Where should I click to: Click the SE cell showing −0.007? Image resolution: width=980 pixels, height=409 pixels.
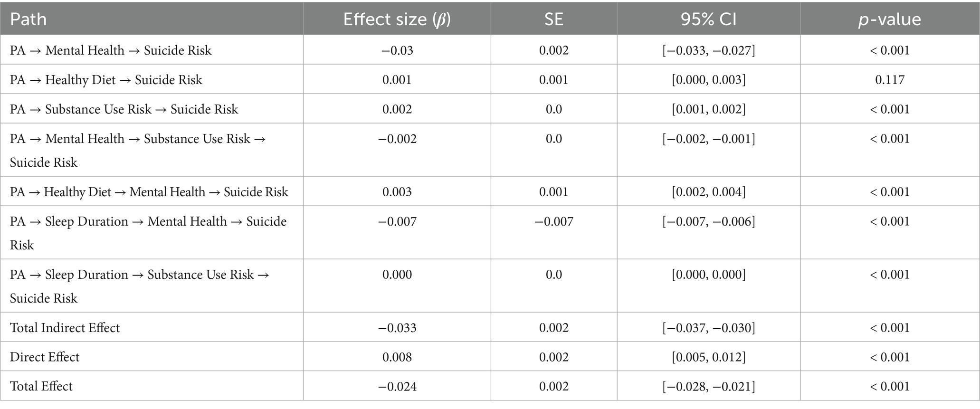click(553, 221)
